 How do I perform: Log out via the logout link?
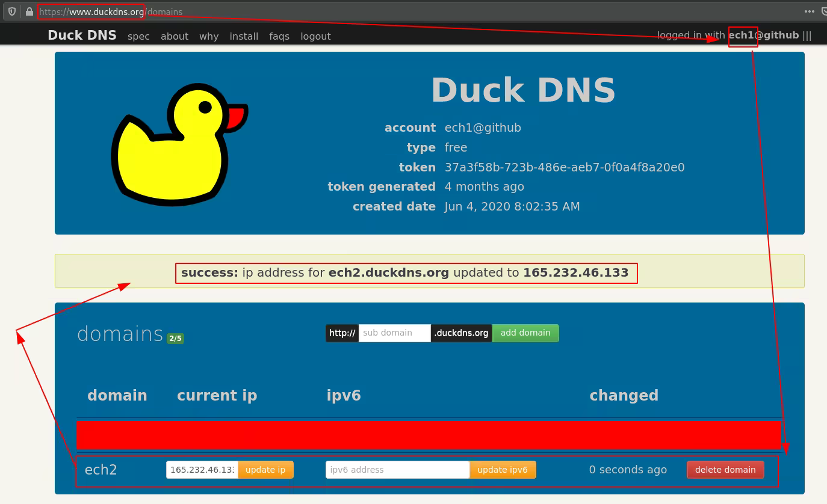point(315,36)
